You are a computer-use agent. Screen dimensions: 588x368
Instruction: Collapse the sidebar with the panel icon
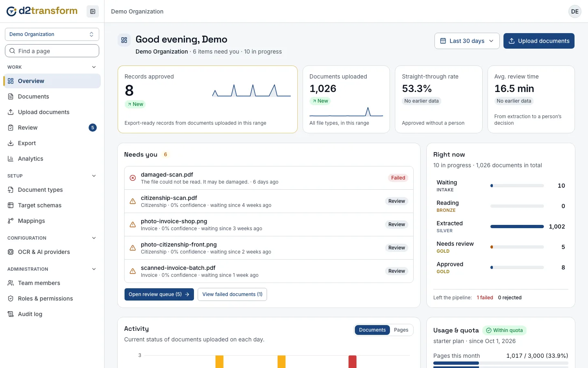tap(93, 11)
